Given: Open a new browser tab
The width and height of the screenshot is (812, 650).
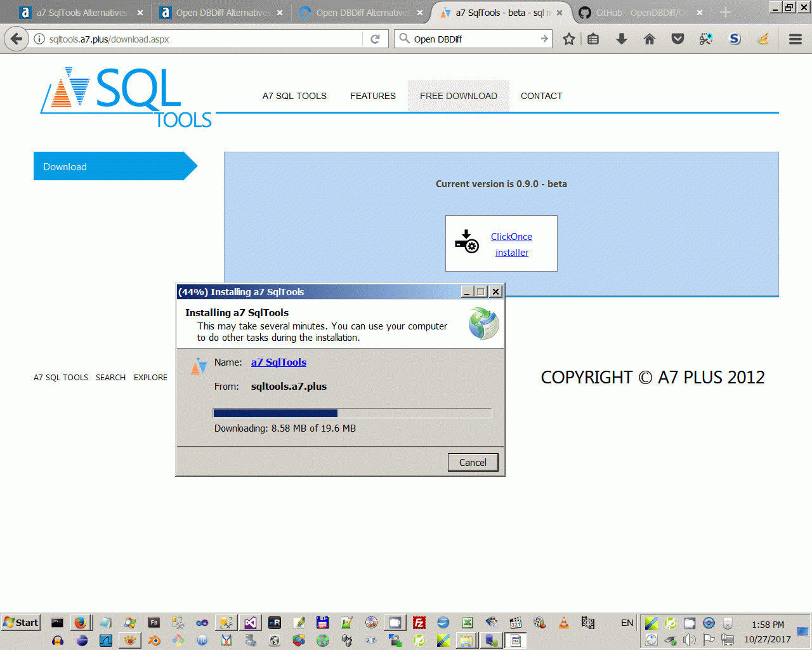Looking at the screenshot, I should tap(726, 13).
